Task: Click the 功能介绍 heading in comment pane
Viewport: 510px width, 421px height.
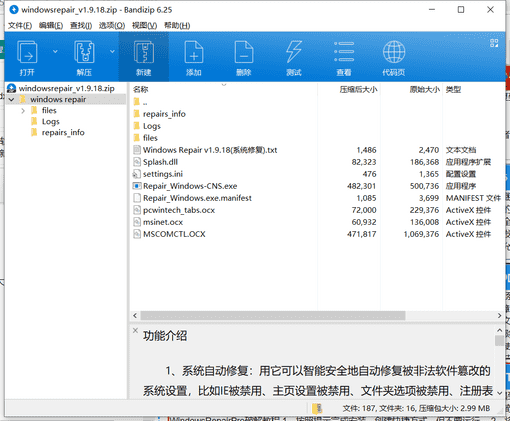Action: click(165, 336)
